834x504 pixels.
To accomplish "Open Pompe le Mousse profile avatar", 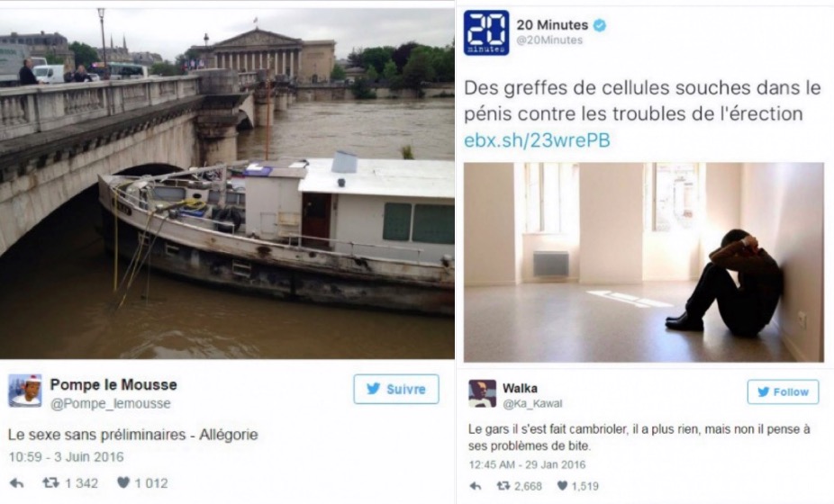I will click(x=25, y=391).
